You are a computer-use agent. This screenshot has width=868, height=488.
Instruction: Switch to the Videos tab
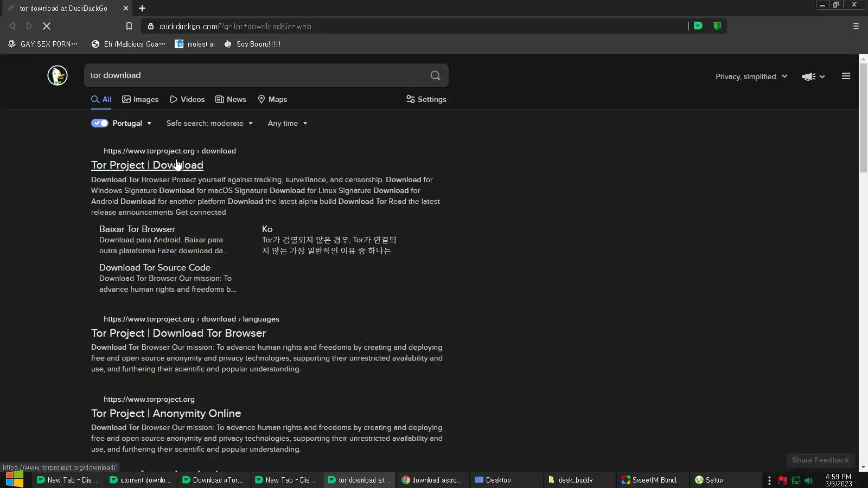click(x=187, y=100)
